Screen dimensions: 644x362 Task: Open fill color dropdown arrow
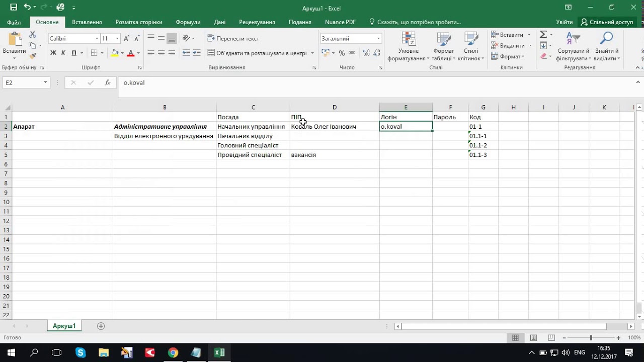(122, 53)
